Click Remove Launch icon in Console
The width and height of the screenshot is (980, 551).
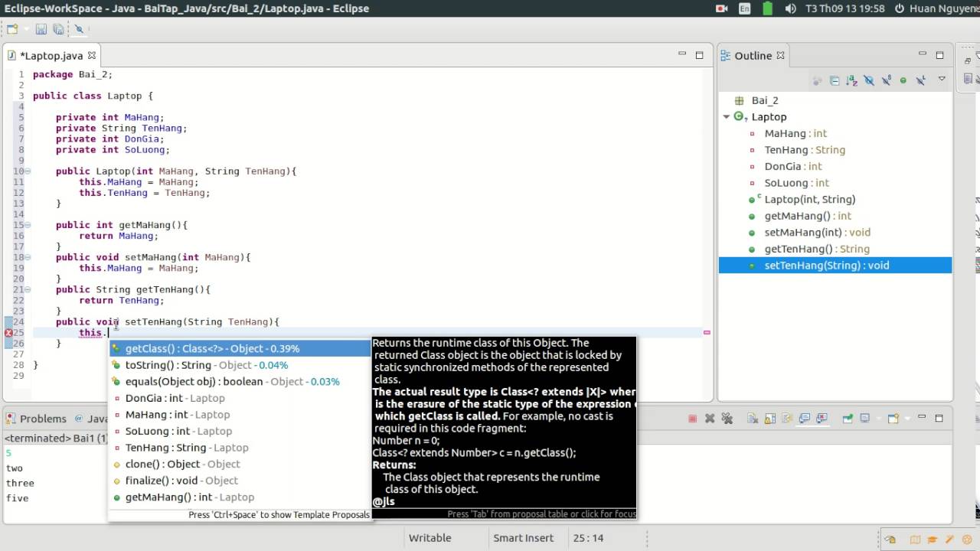[710, 419]
